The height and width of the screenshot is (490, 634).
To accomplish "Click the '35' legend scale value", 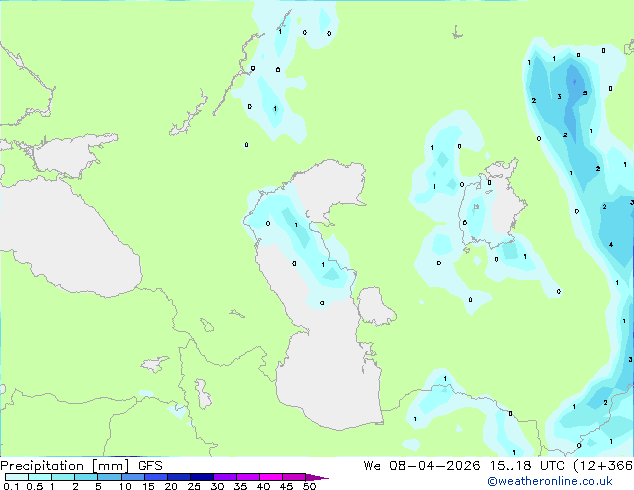I will coord(240,486).
